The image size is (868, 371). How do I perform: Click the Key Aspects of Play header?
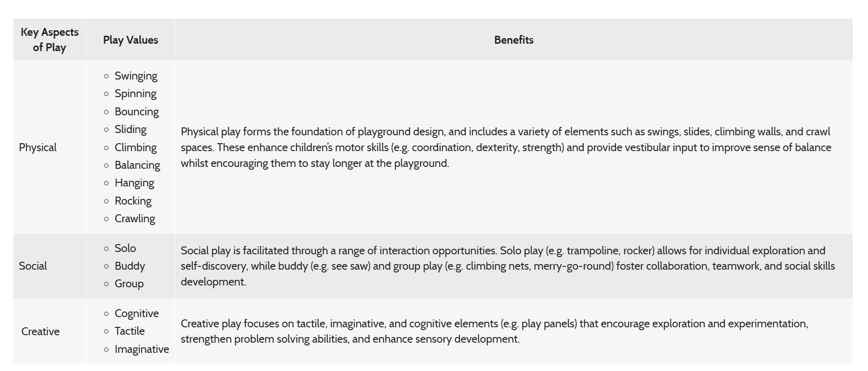click(x=50, y=40)
